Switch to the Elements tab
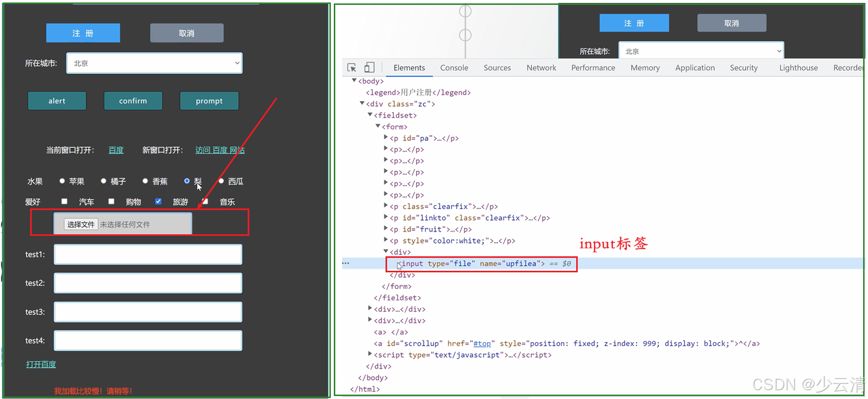The image size is (868, 399). point(409,68)
